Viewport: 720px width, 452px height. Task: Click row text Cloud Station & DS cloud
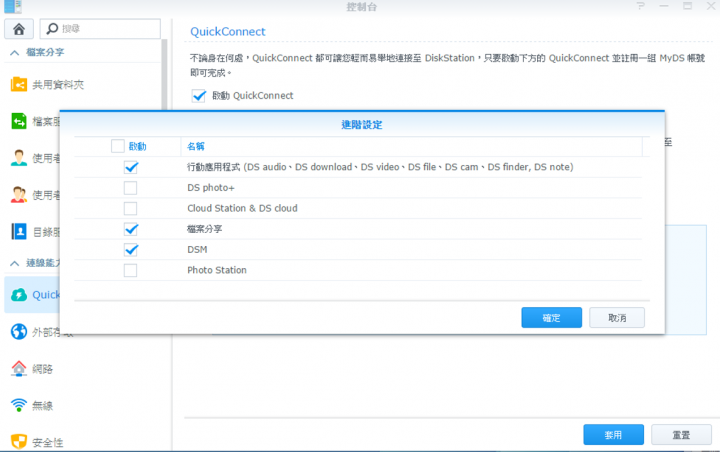click(242, 209)
